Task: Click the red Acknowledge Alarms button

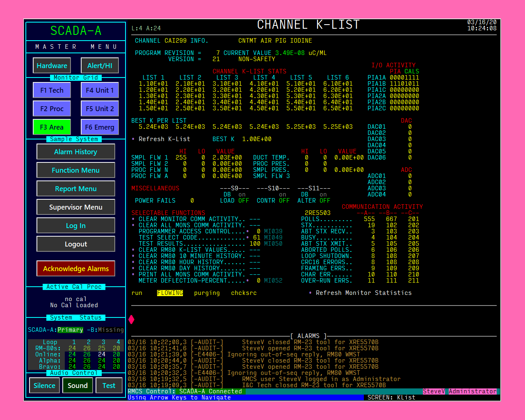Action: pyautogui.click(x=76, y=269)
